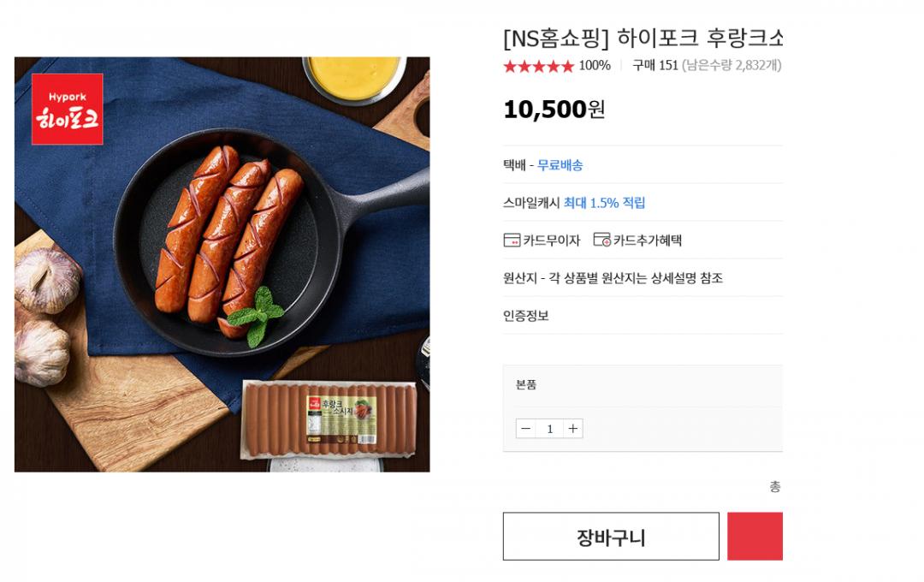Click the 카드무이자 card icon
The width and height of the screenshot is (924, 582).
(512, 241)
